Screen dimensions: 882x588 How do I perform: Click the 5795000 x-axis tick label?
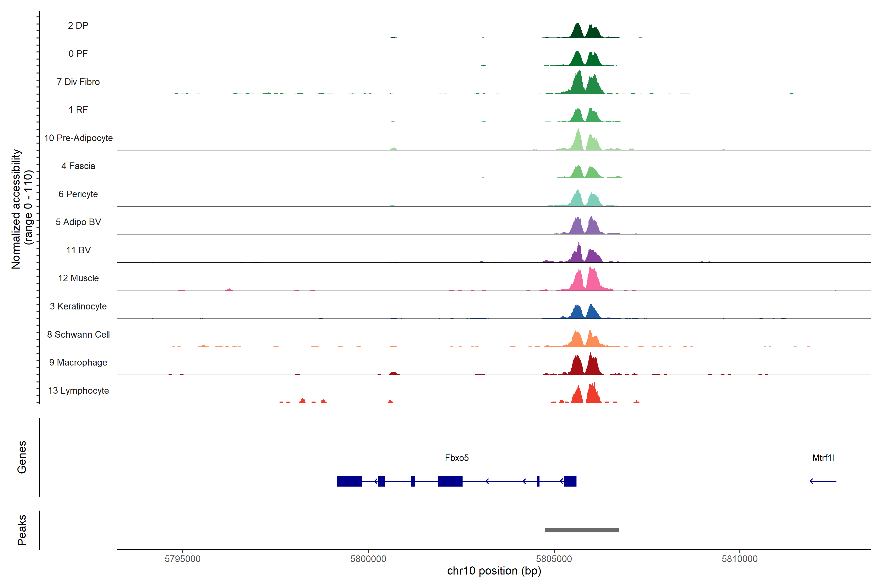click(183, 559)
